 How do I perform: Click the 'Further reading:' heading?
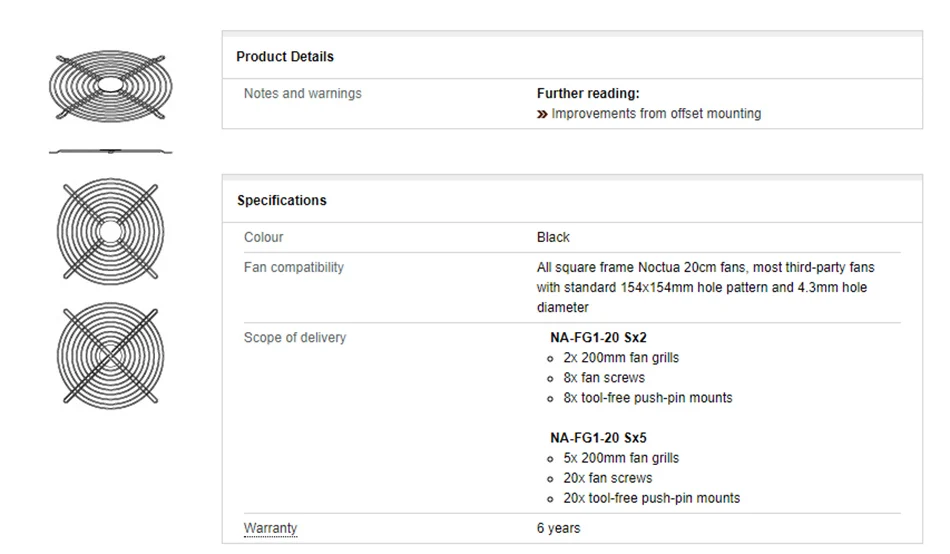coord(588,94)
